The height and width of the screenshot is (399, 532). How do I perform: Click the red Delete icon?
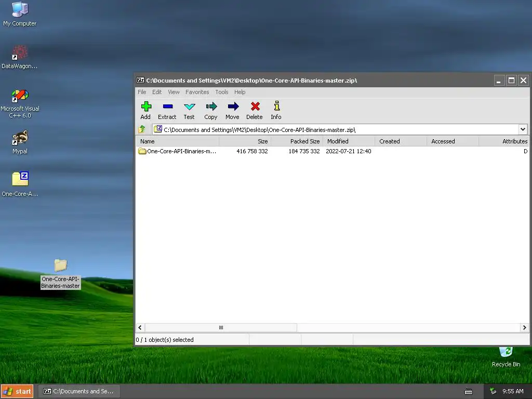click(255, 107)
